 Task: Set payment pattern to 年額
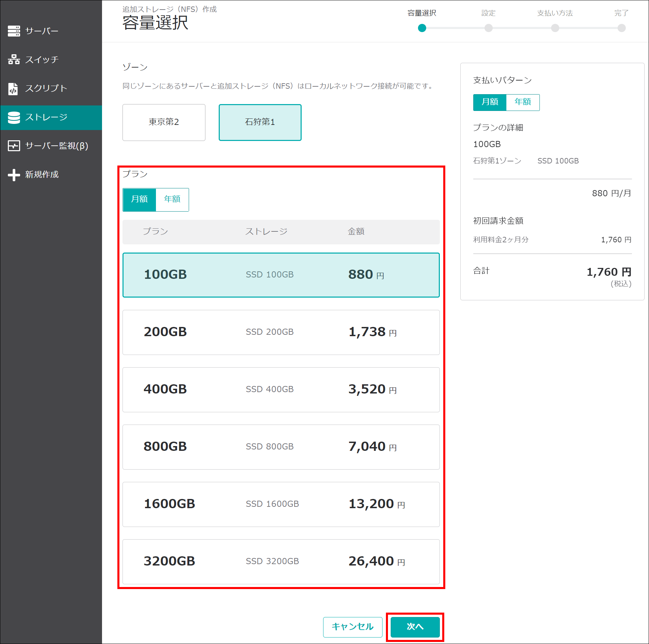[x=522, y=102]
